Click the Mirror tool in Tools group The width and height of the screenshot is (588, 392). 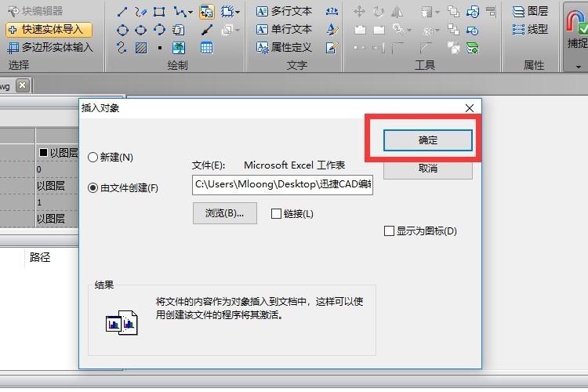pos(397,12)
